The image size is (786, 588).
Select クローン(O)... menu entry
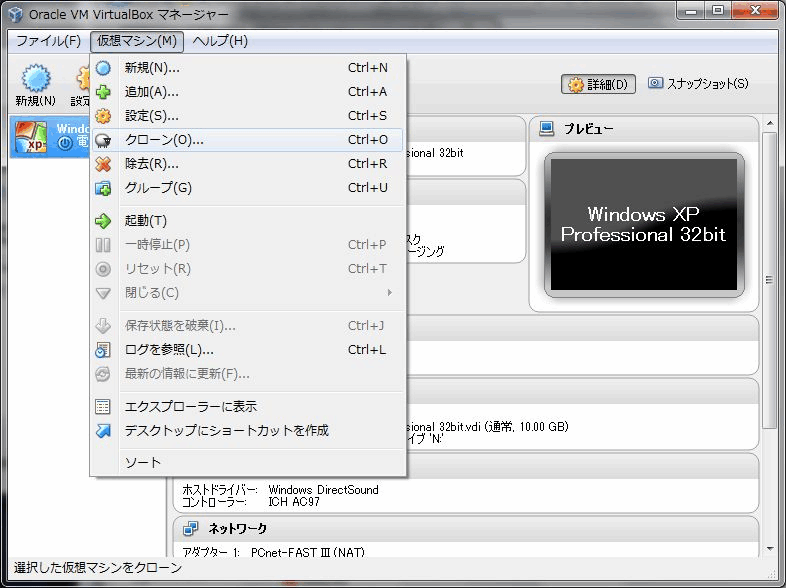pyautogui.click(x=248, y=140)
